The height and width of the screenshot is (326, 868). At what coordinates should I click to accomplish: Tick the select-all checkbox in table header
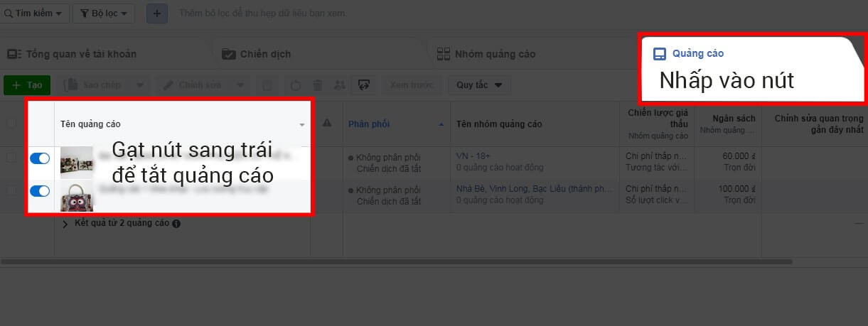[x=11, y=124]
